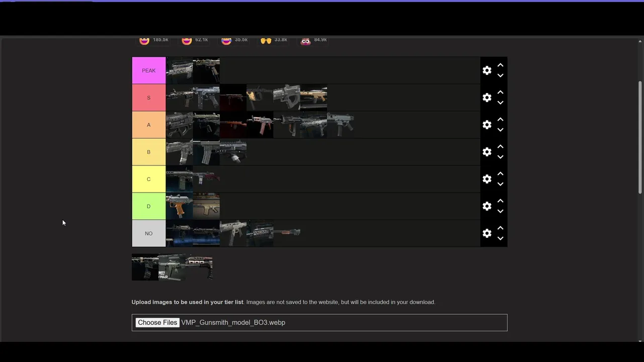Click the light-orange B tier label
Screen dimensions: 644x362
click(x=148, y=152)
